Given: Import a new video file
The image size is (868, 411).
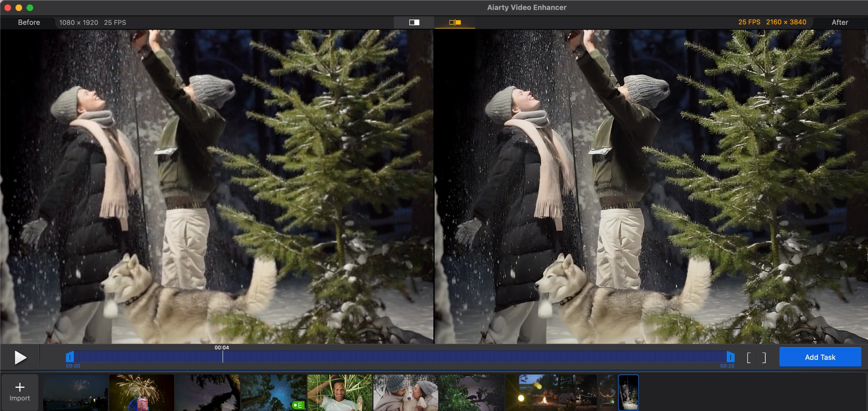Looking at the screenshot, I should pos(20,392).
